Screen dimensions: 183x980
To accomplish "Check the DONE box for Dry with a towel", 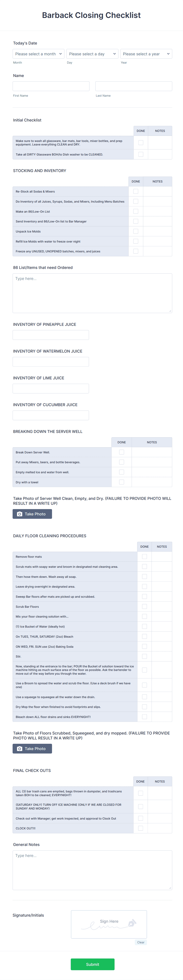I will (122, 482).
